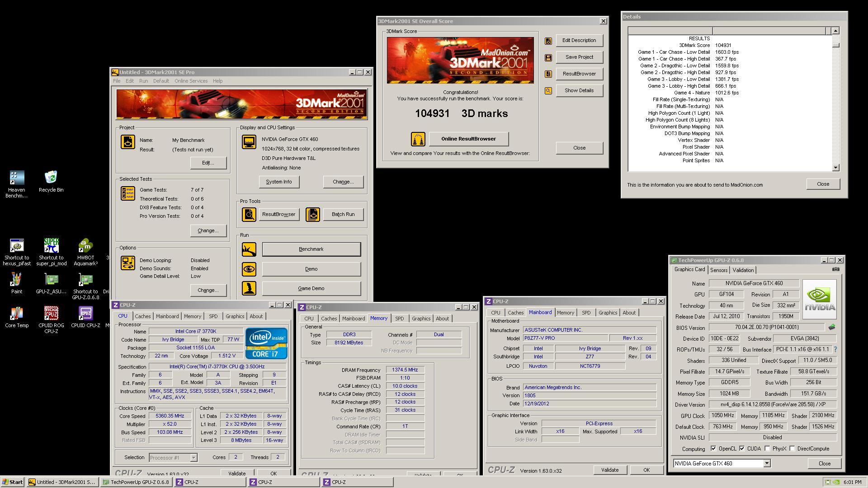The height and width of the screenshot is (488, 868).
Task: Click the system tray clock
Action: pyautogui.click(x=852, y=483)
